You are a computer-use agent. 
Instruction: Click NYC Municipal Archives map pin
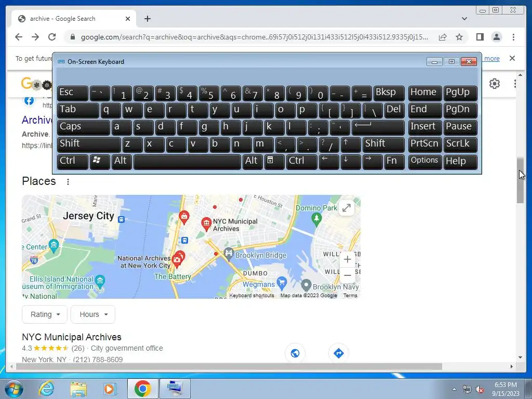[x=206, y=224]
